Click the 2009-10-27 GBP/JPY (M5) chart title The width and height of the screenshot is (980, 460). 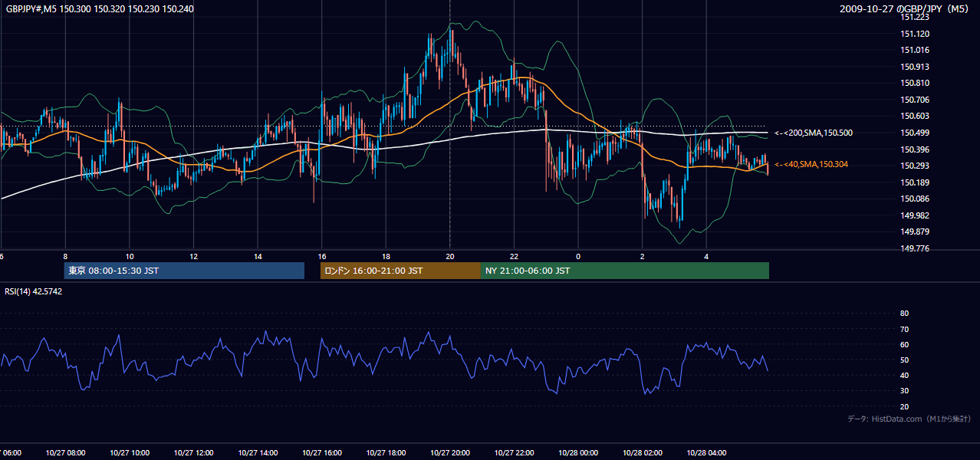(906, 9)
